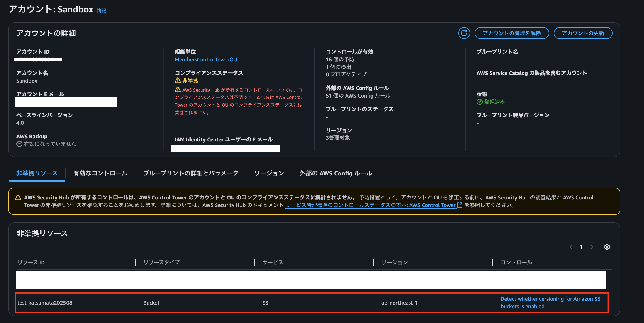The width and height of the screenshot is (644, 323).
Task: Click the コントロール column header
Action: coord(516,262)
